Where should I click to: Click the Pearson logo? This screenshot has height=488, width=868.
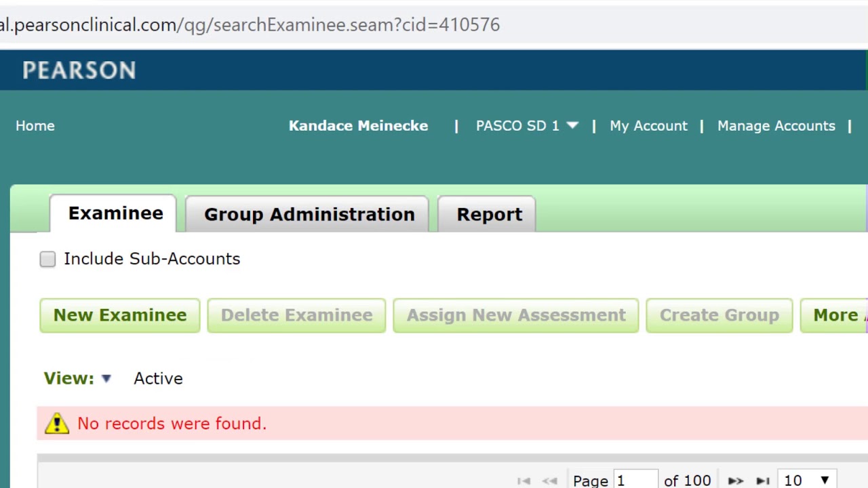click(79, 70)
